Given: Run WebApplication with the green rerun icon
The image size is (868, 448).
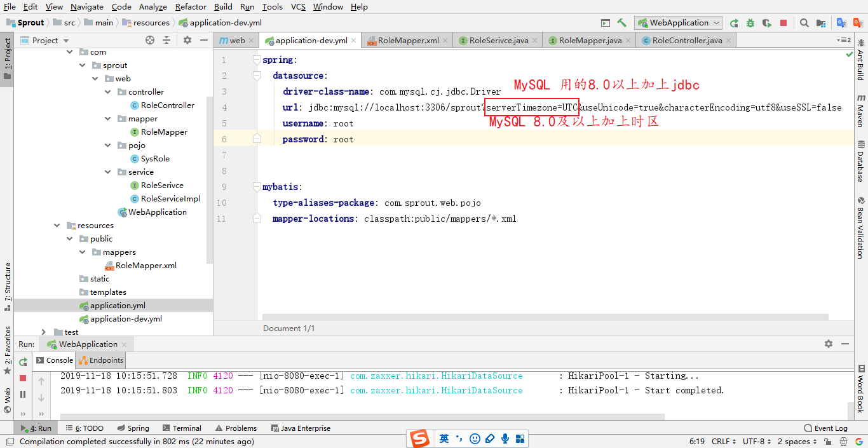Looking at the screenshot, I should tap(734, 23).
